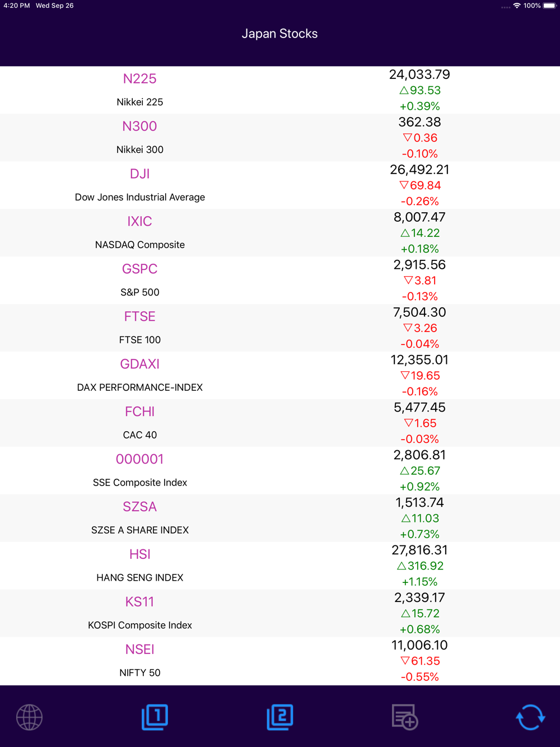The height and width of the screenshot is (747, 560).
Task: Open the SSE Composite Index row
Action: 280,471
